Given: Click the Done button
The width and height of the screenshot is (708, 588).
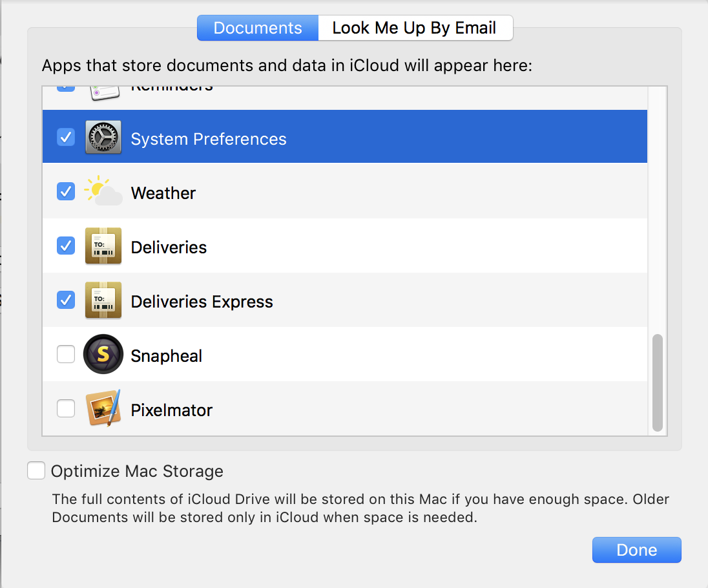Looking at the screenshot, I should [x=637, y=550].
